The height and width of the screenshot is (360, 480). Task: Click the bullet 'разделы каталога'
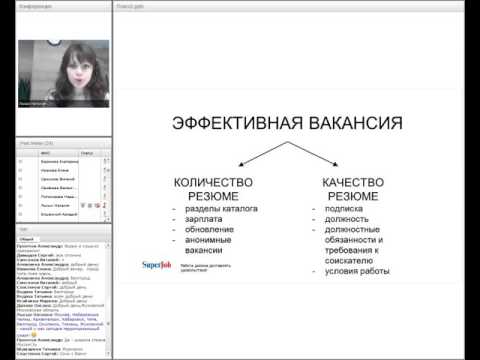point(221,209)
